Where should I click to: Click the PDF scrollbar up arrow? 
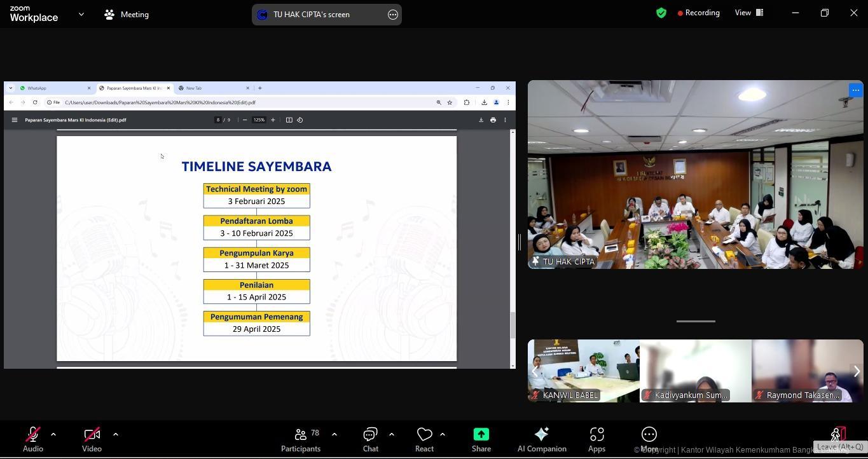513,133
